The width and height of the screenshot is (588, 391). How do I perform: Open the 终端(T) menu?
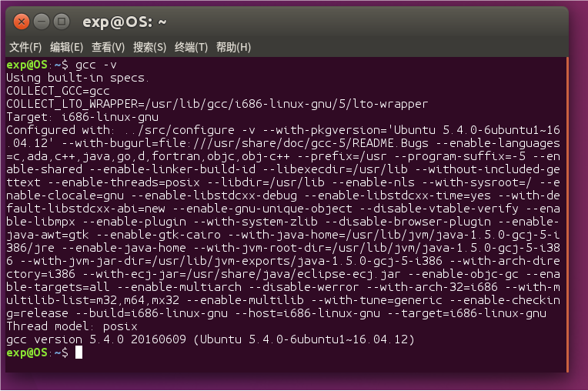click(191, 48)
